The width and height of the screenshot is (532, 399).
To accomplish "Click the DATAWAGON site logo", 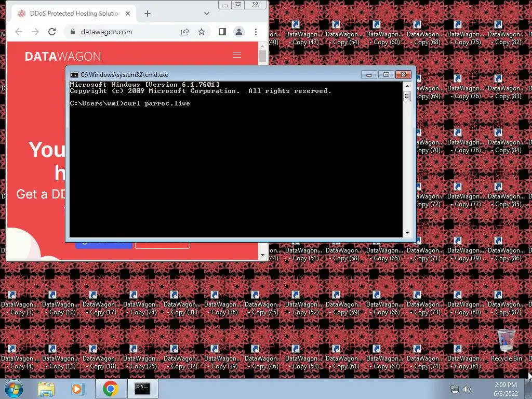I will coord(63,56).
